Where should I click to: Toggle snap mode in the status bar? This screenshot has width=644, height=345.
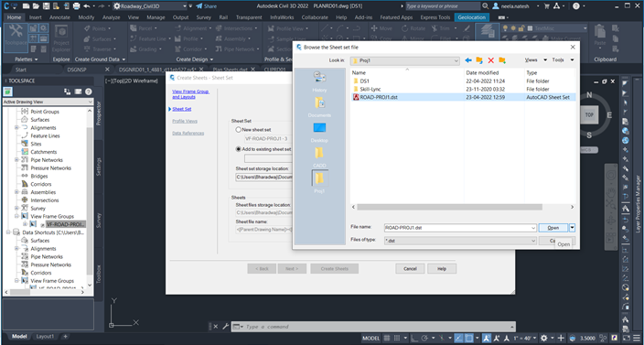coord(397,338)
